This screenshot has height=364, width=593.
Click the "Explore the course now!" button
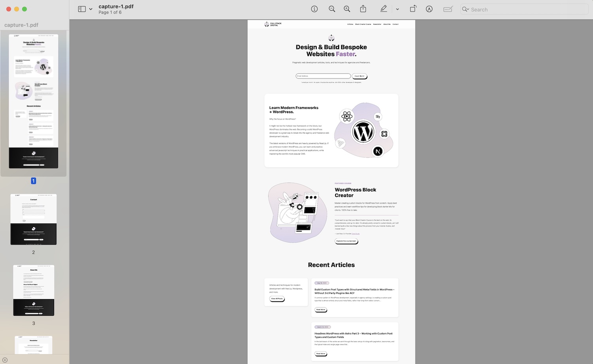[346, 241]
